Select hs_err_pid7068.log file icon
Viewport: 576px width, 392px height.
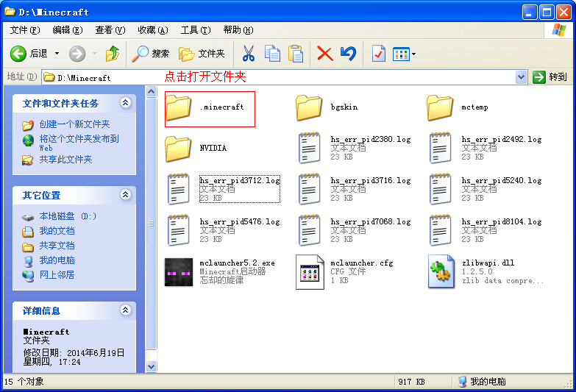[309, 230]
